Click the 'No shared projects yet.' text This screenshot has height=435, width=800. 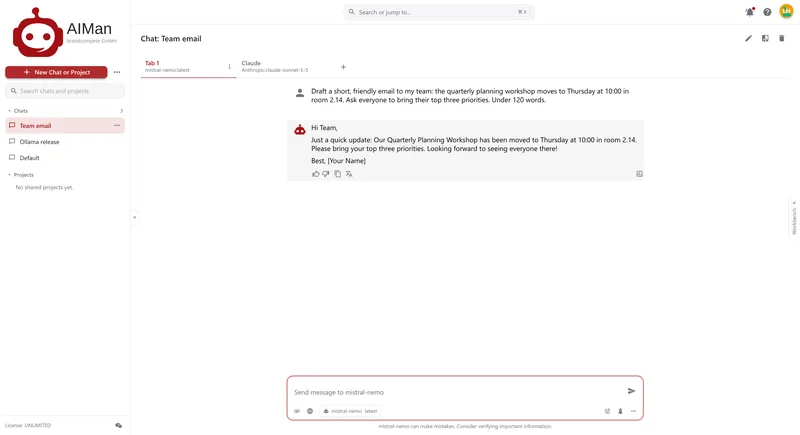(44, 188)
